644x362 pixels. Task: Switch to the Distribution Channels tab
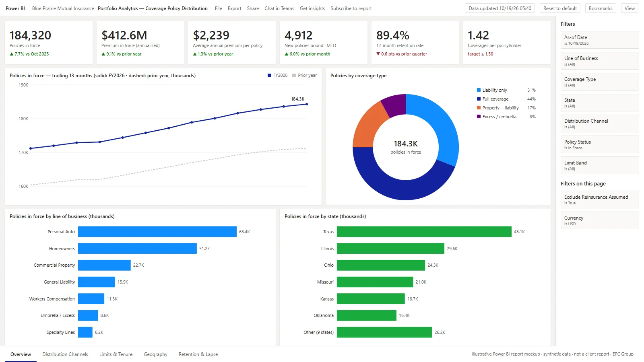tap(65, 354)
